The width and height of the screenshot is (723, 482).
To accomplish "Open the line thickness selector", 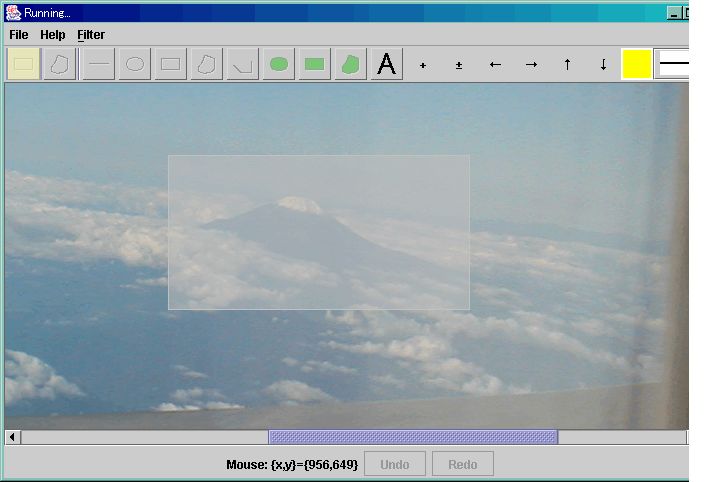I will (x=672, y=64).
